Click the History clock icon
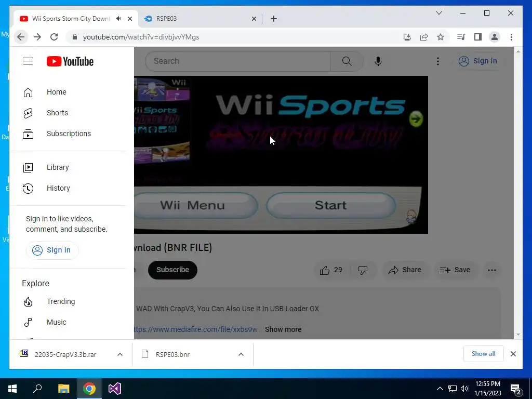532x399 pixels. (x=28, y=188)
